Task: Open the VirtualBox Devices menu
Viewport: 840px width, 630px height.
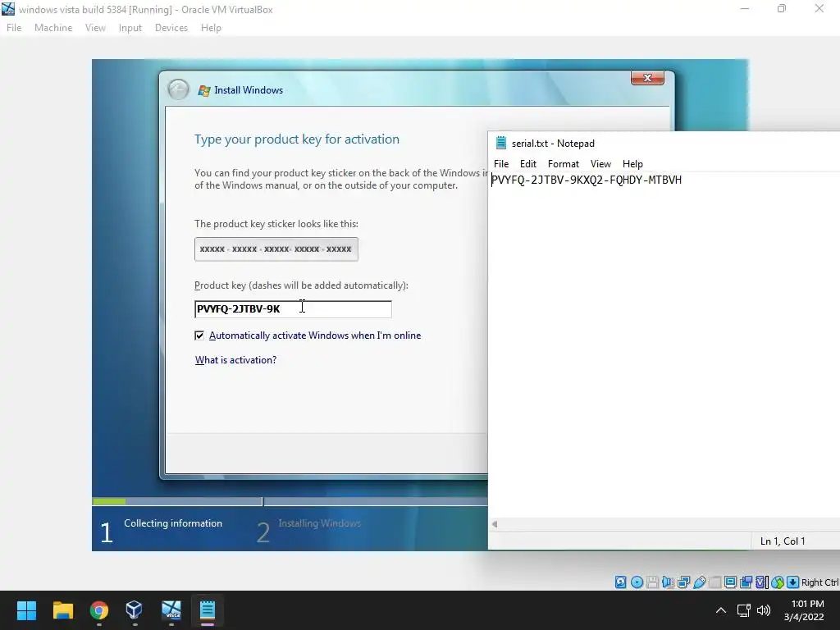Action: 171,28
